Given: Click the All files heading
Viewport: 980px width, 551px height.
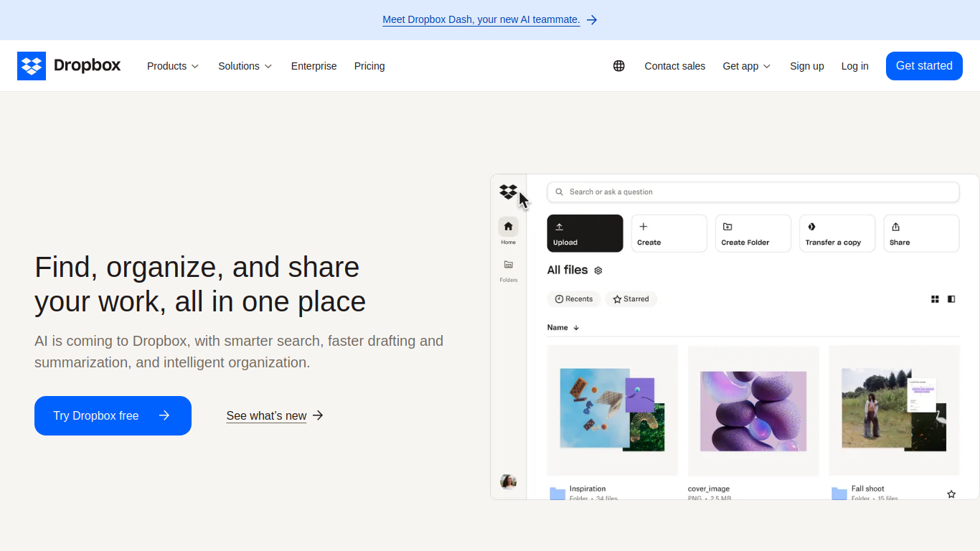Looking at the screenshot, I should click(567, 270).
